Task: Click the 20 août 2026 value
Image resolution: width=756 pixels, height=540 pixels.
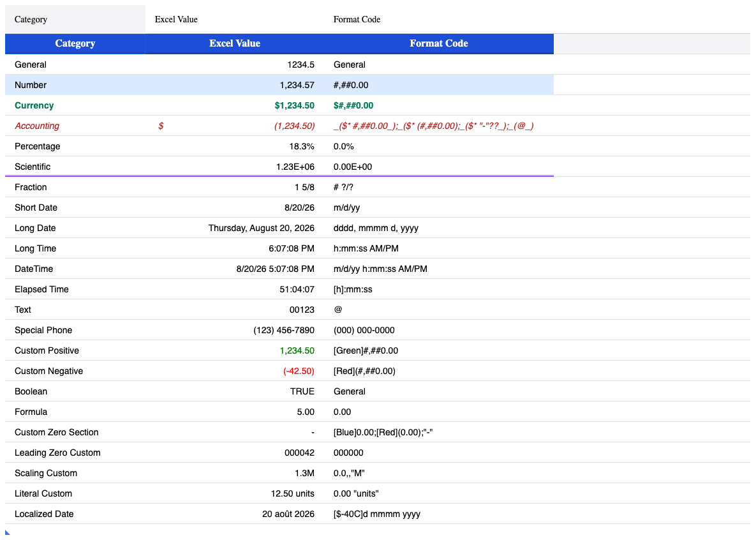Action: point(234,514)
